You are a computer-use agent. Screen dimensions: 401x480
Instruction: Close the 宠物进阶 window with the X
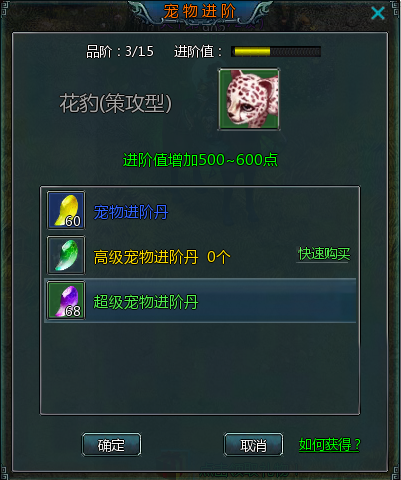(378, 13)
